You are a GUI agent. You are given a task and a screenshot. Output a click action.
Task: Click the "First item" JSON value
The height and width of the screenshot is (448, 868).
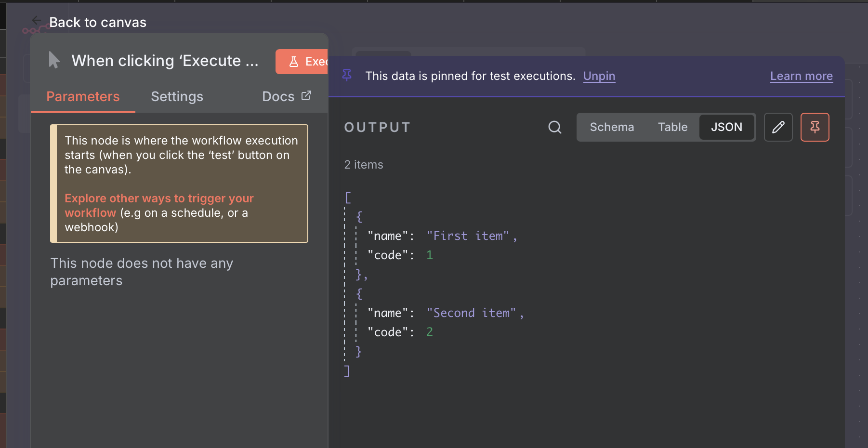[x=467, y=236]
